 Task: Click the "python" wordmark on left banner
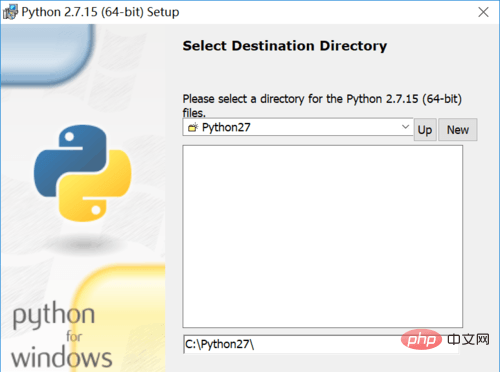coord(54,315)
